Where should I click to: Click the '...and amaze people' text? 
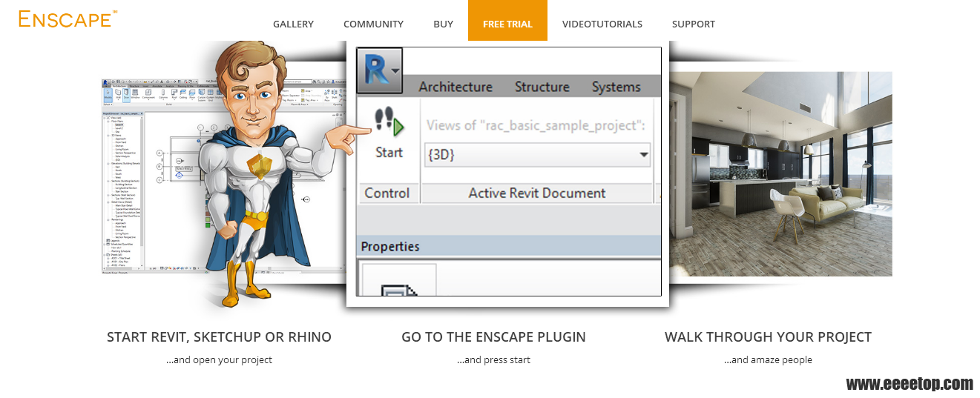(x=768, y=360)
